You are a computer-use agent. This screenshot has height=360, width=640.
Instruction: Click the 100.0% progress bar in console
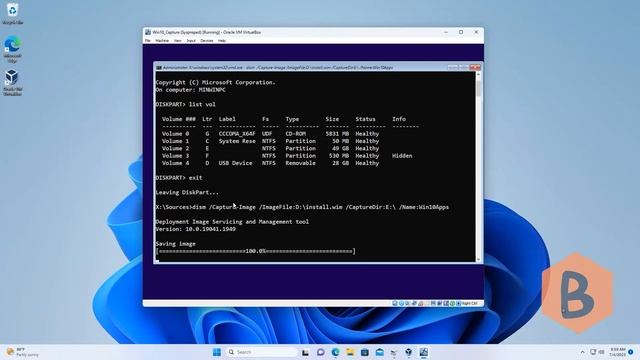pyautogui.click(x=256, y=251)
